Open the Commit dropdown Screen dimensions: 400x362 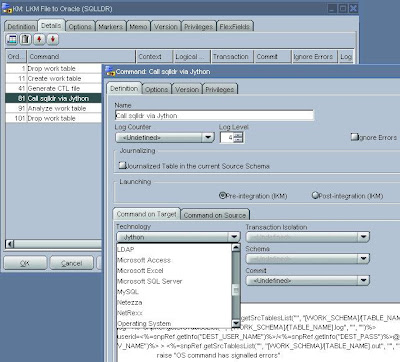coord(363,280)
